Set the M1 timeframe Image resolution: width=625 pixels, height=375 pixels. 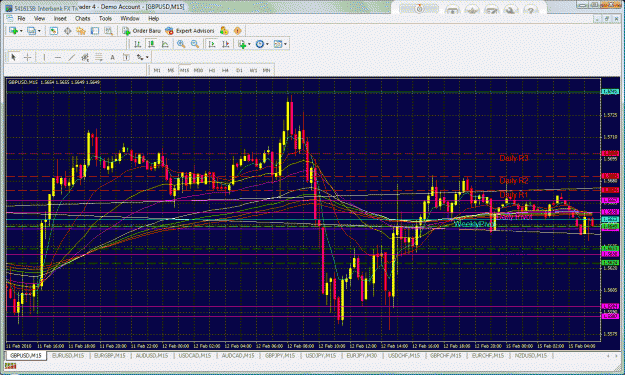coord(157,70)
